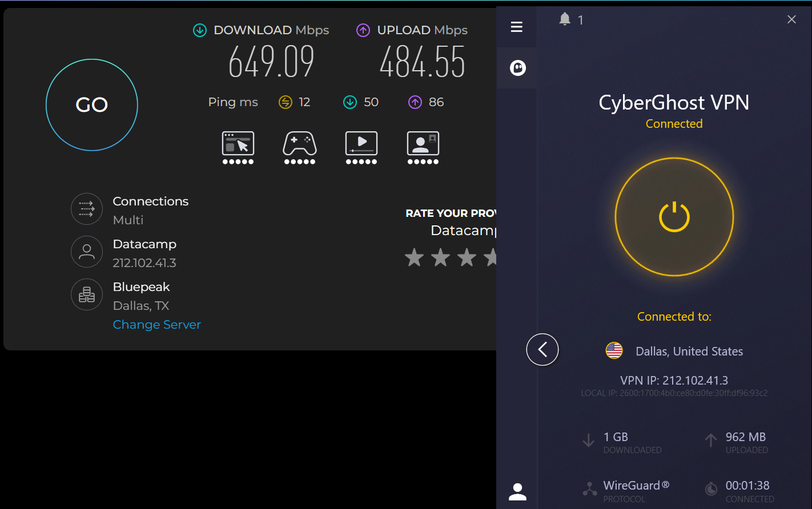Click the downloaded data arrow icon
The image size is (812, 509).
[x=588, y=441]
